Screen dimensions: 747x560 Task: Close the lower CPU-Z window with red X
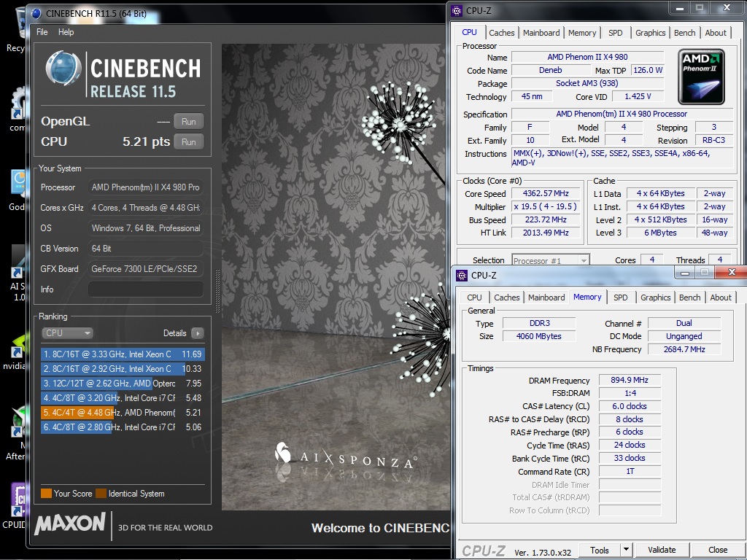coord(732,272)
